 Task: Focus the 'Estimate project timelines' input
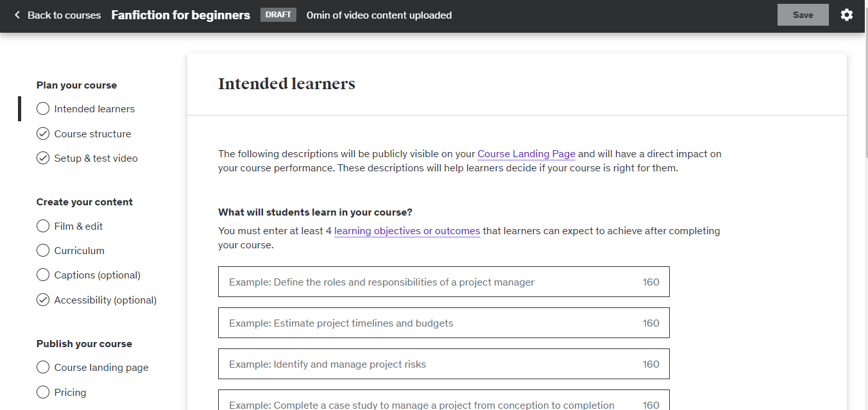point(430,323)
